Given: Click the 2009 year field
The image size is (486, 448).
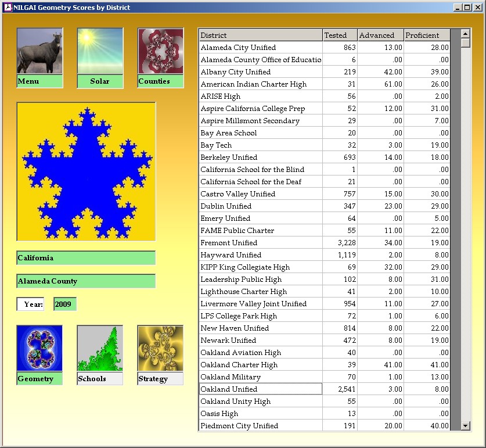Looking at the screenshot, I should (64, 304).
